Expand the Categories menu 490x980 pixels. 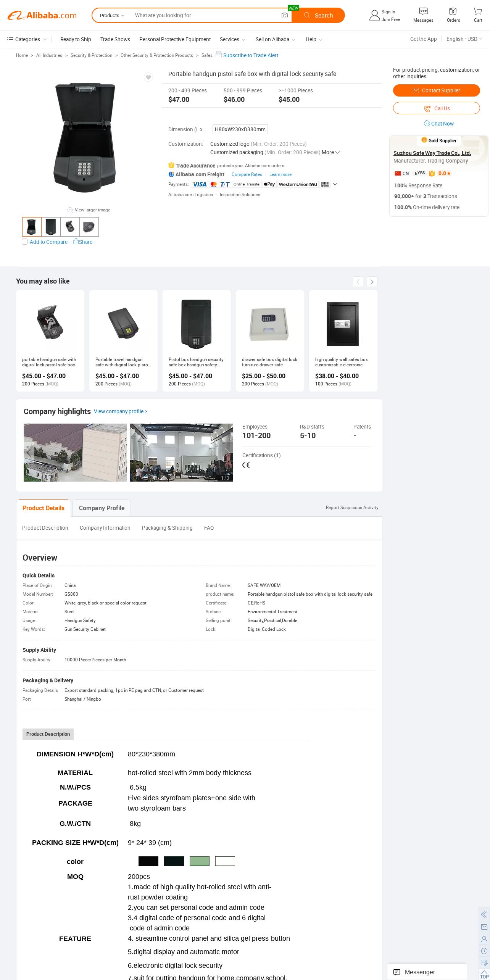pos(27,39)
